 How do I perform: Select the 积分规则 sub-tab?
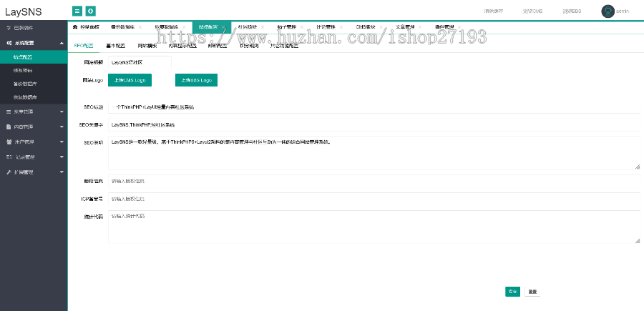coord(249,46)
